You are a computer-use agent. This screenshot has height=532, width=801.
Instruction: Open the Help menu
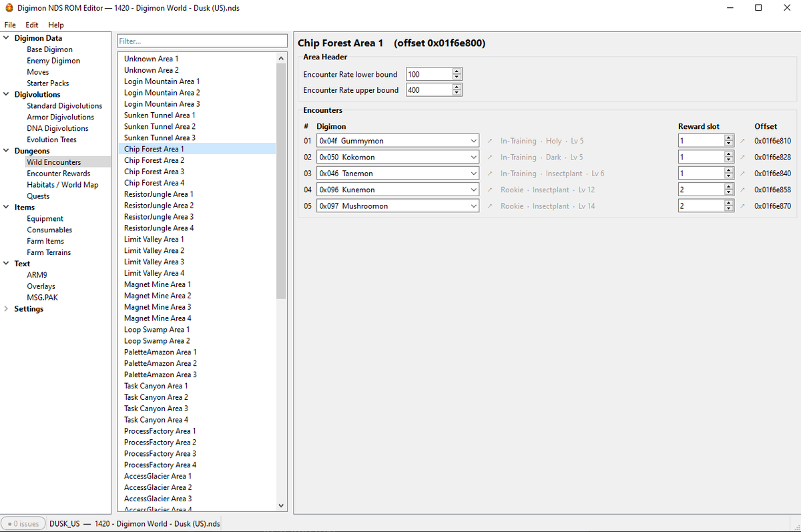[56, 25]
